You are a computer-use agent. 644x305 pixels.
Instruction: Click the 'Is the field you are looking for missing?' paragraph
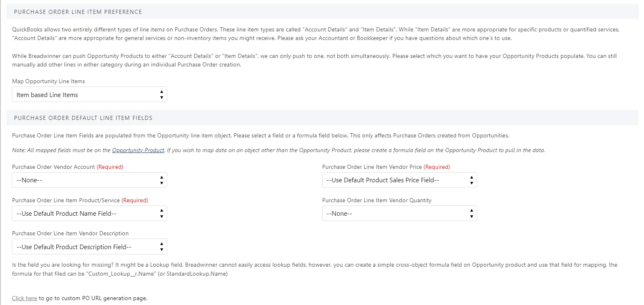[315, 269]
